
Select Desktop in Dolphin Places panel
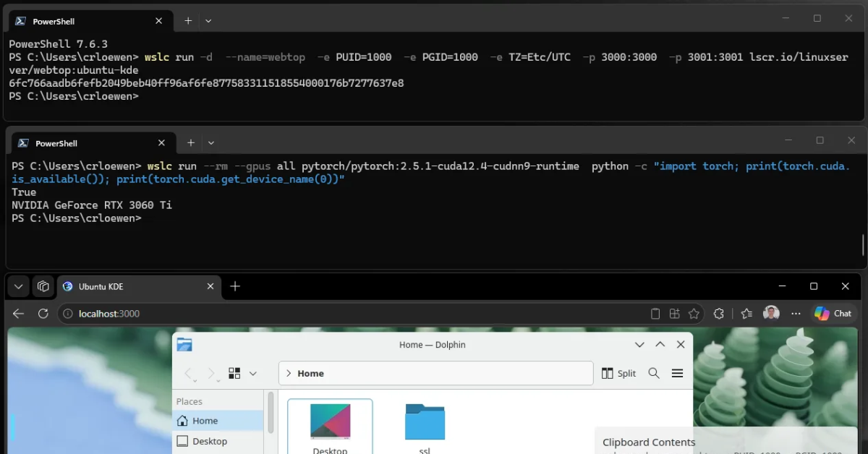[x=218, y=441]
